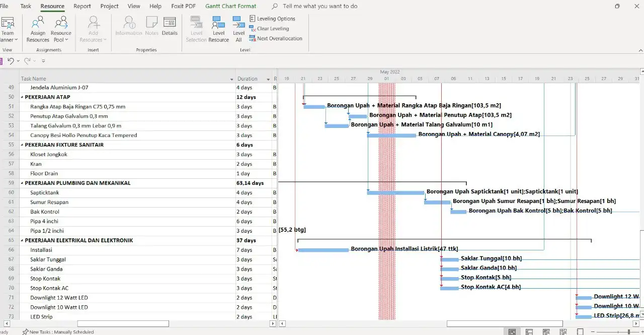Open the File tab
This screenshot has width=644, height=335.
click(4, 6)
